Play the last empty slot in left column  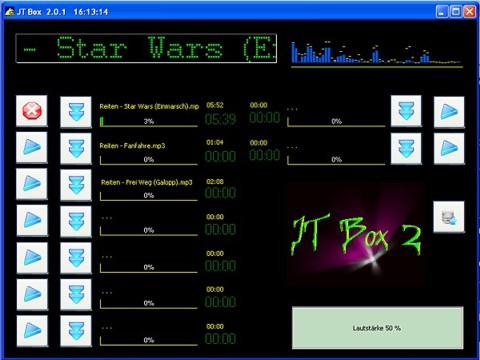coord(32,331)
